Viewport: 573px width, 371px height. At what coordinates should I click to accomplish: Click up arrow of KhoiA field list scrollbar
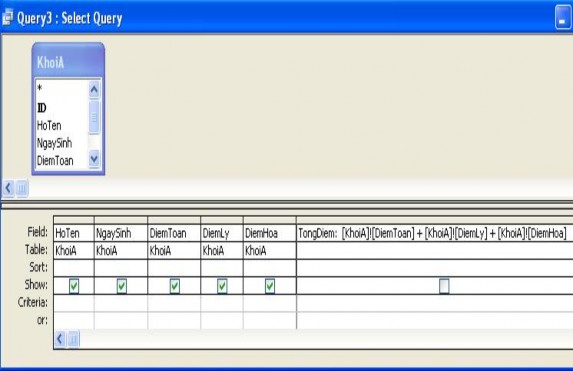[x=94, y=89]
